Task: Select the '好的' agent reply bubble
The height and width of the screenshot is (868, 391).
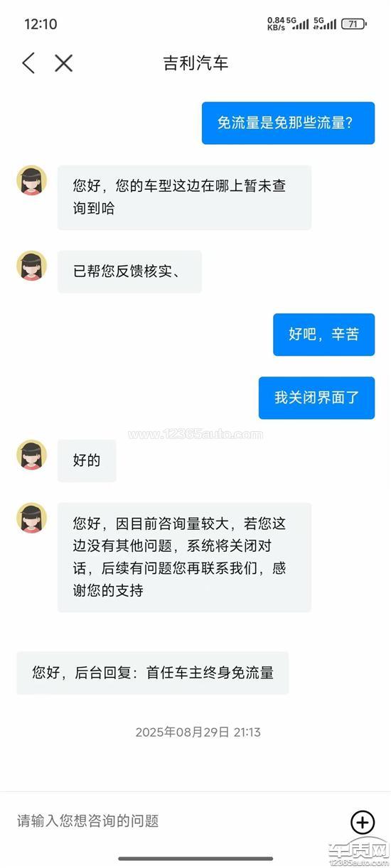Action: pos(87,460)
